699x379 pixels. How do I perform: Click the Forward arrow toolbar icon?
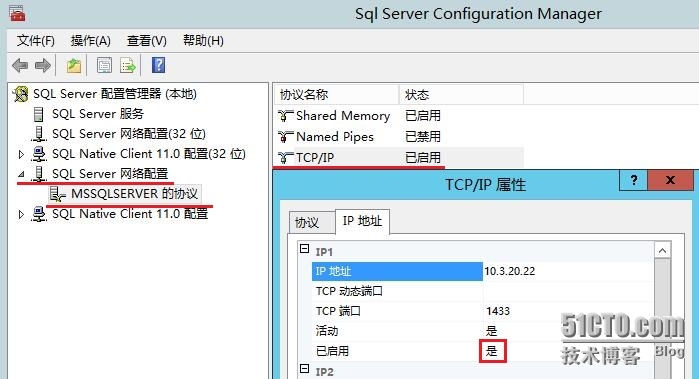coord(43,66)
